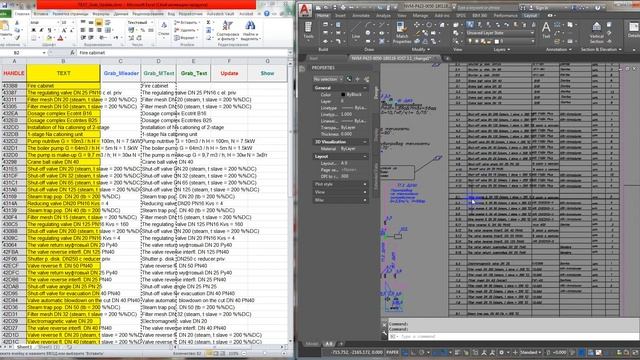This screenshot has height=360, width=640.
Task: Click Excel font color icon
Action: tap(60, 38)
